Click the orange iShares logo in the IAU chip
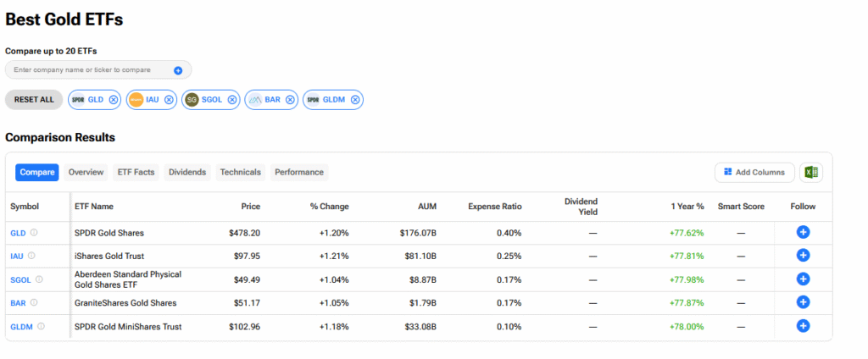 pyautogui.click(x=136, y=100)
